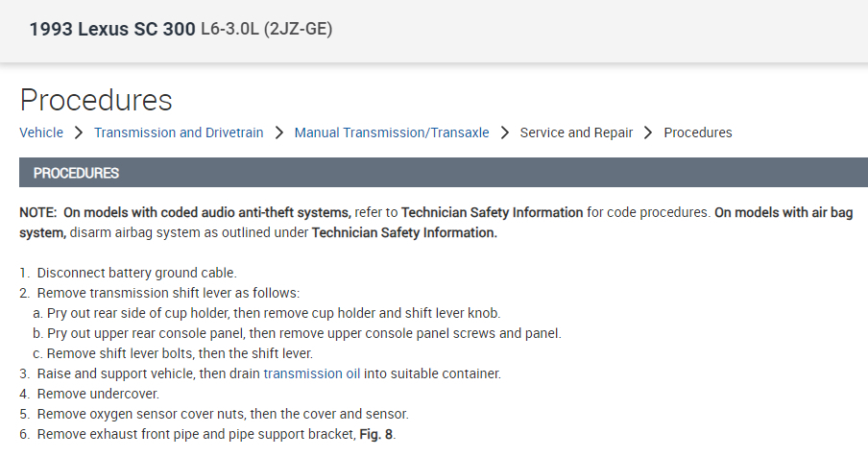Click sub-step a about the cup holder

(273, 313)
